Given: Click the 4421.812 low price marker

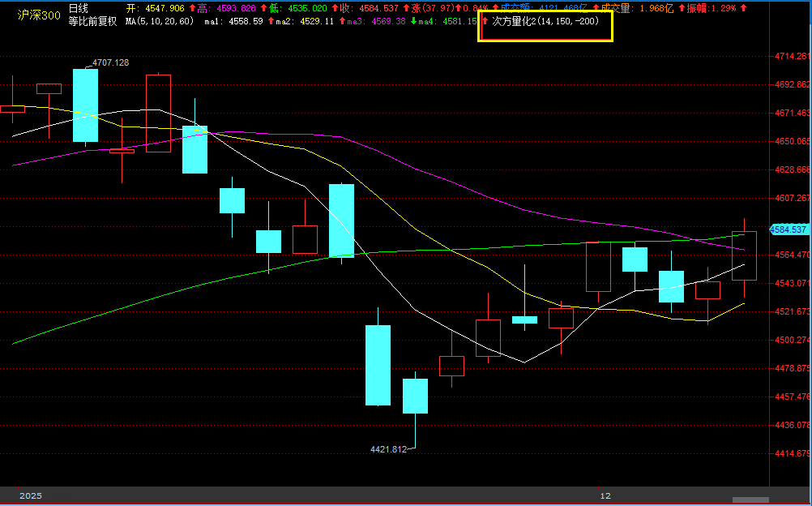Looking at the screenshot, I should (x=388, y=449).
